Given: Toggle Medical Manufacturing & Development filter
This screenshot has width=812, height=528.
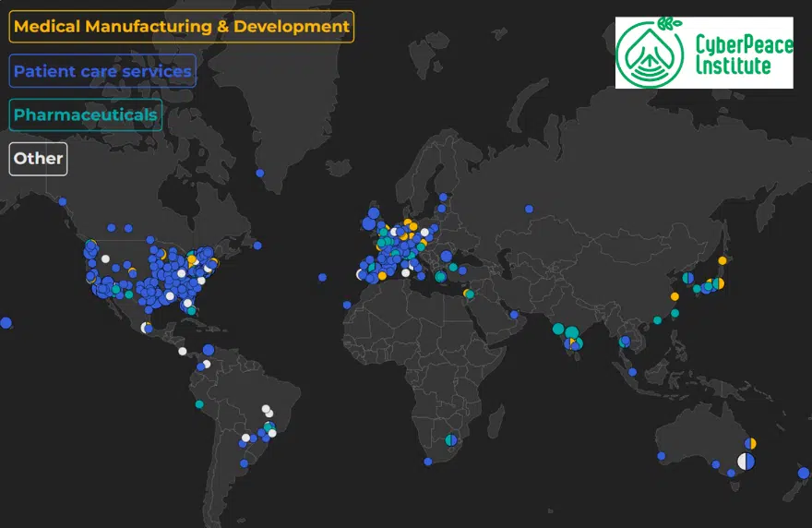Looking at the screenshot, I should point(181,27).
